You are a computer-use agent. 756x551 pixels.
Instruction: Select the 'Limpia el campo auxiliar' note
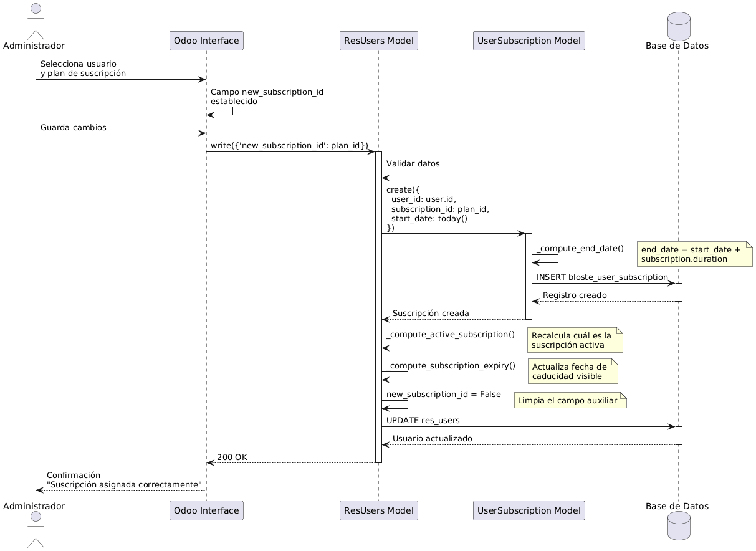(570, 400)
